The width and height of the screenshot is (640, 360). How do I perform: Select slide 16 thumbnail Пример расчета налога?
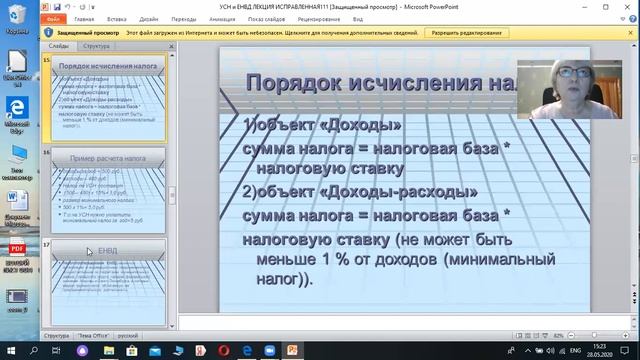[108, 190]
